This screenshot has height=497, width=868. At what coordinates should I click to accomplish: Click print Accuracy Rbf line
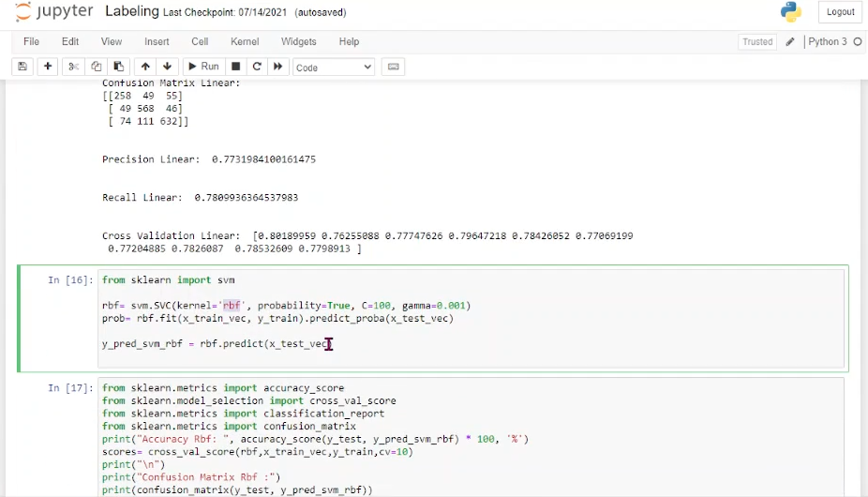click(315, 440)
